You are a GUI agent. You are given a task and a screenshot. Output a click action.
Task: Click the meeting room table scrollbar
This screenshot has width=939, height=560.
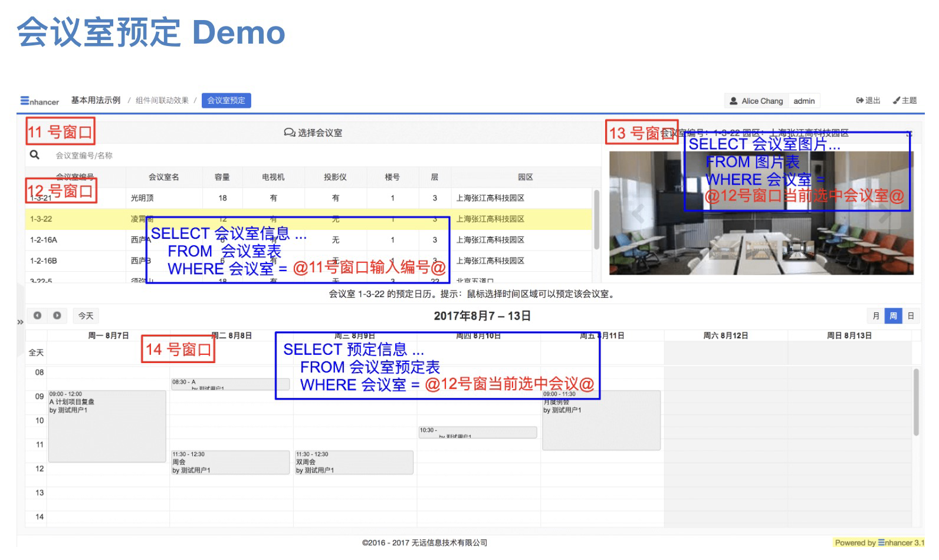click(596, 219)
